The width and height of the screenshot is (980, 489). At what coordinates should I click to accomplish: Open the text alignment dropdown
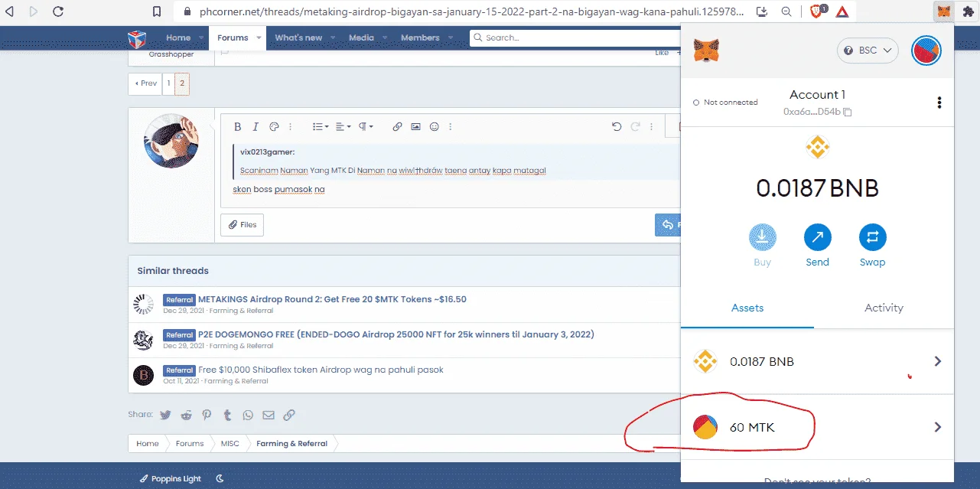click(x=343, y=126)
